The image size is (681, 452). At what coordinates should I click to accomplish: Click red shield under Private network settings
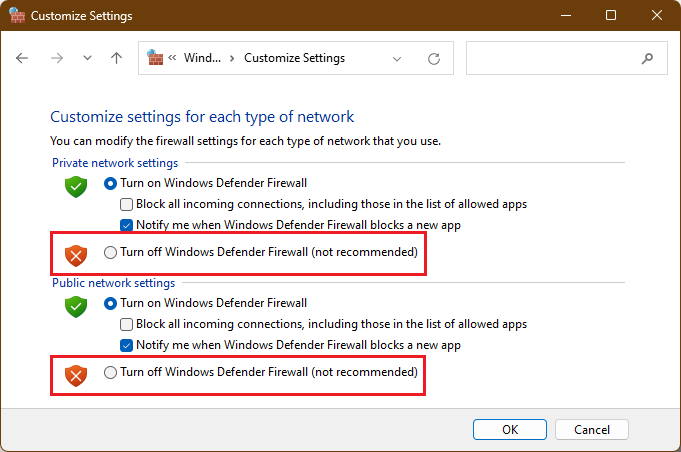[76, 256]
